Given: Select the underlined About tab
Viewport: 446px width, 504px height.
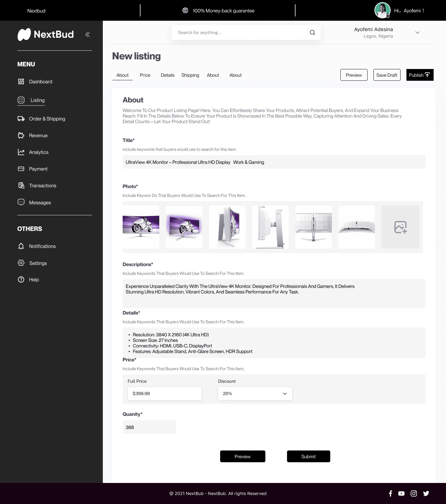Looking at the screenshot, I should (122, 75).
